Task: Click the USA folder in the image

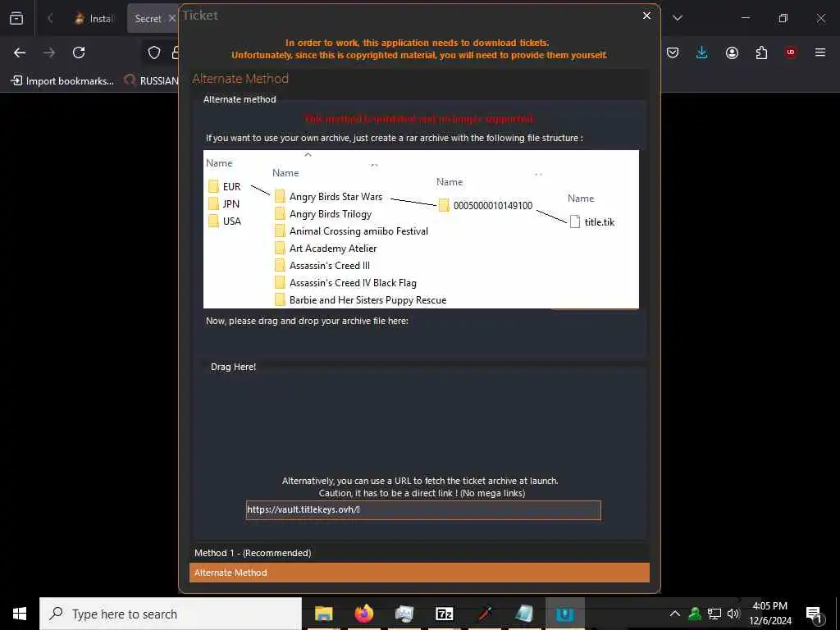Action: click(225, 221)
